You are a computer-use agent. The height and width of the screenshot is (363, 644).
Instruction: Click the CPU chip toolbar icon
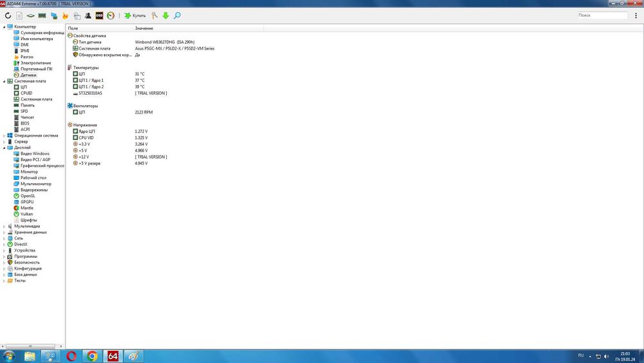click(x=31, y=15)
